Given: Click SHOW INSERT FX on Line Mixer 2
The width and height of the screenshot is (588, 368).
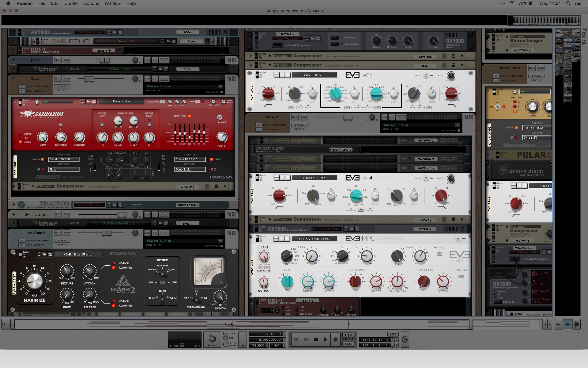Looking at the screenshot, I should 22,245.
